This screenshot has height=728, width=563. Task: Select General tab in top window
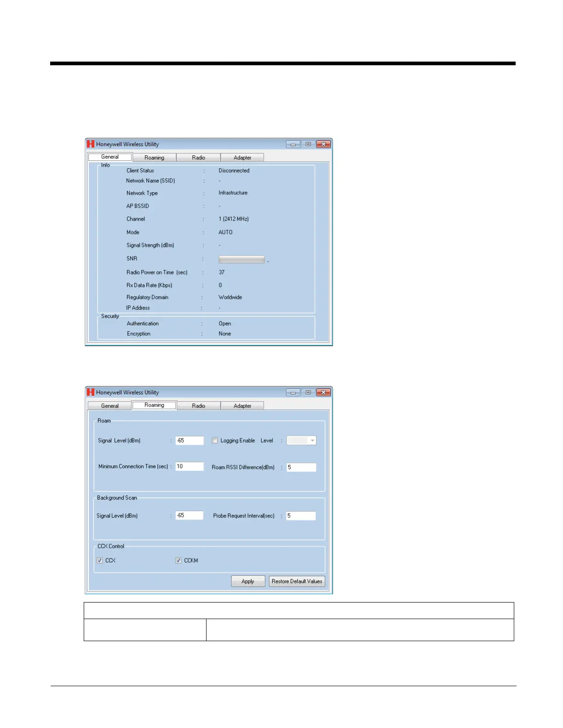pos(110,157)
